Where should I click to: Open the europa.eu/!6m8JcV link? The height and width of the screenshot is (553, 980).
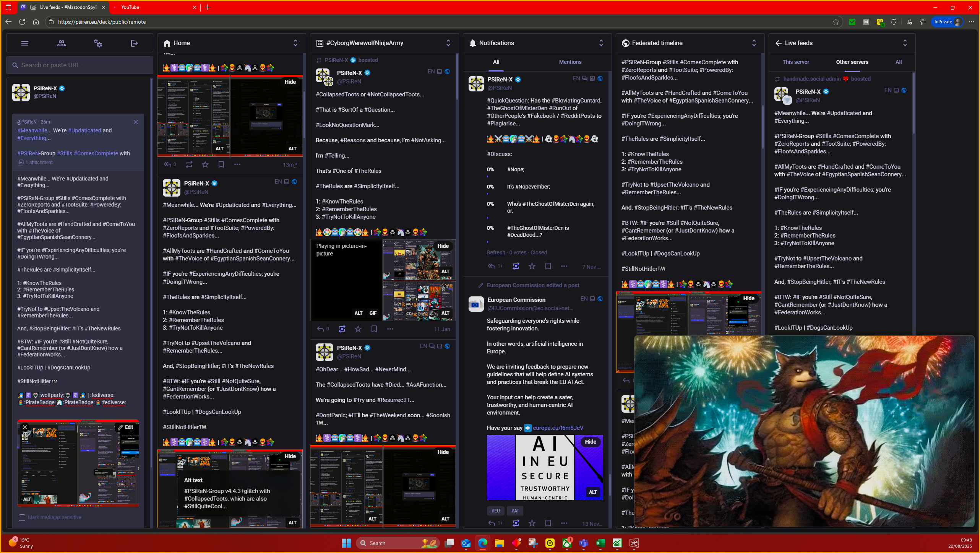pyautogui.click(x=558, y=428)
